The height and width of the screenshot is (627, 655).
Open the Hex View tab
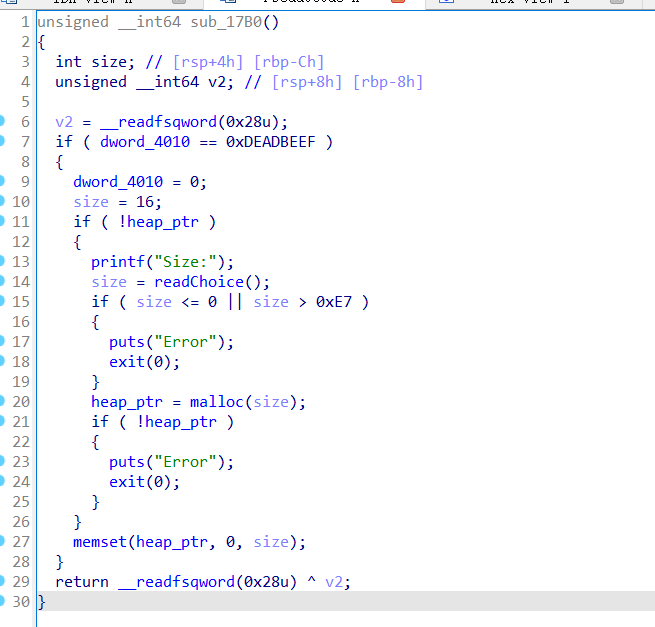(528, 3)
